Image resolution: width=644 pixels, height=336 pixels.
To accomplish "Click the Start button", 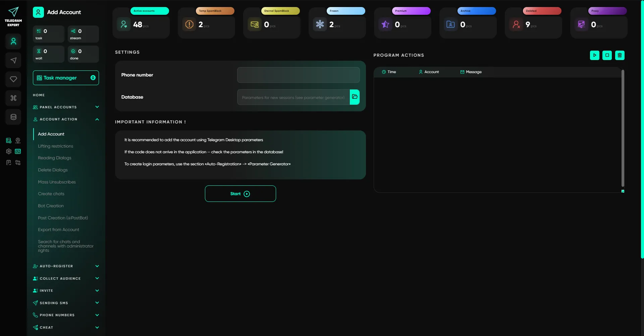I will pyautogui.click(x=240, y=194).
